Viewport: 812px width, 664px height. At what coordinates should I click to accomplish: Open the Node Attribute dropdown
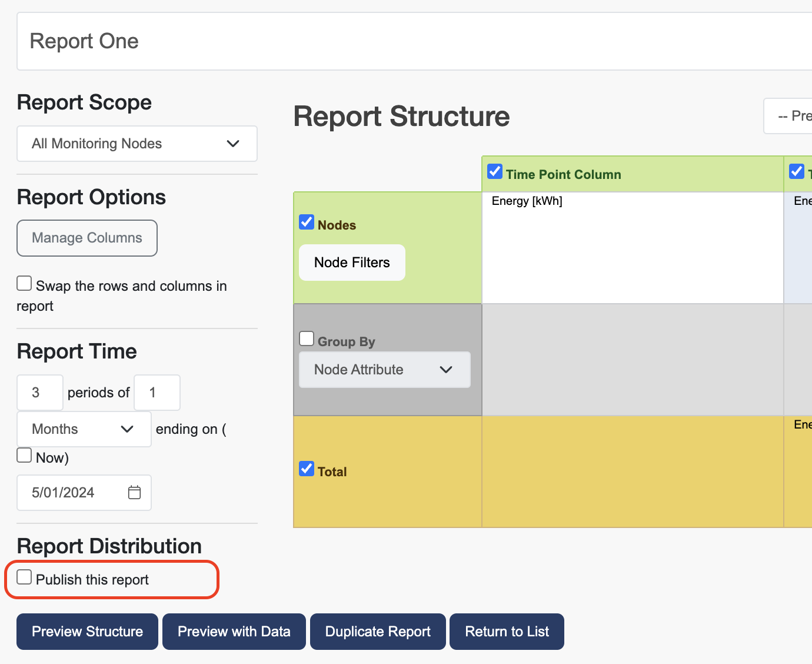click(x=384, y=370)
